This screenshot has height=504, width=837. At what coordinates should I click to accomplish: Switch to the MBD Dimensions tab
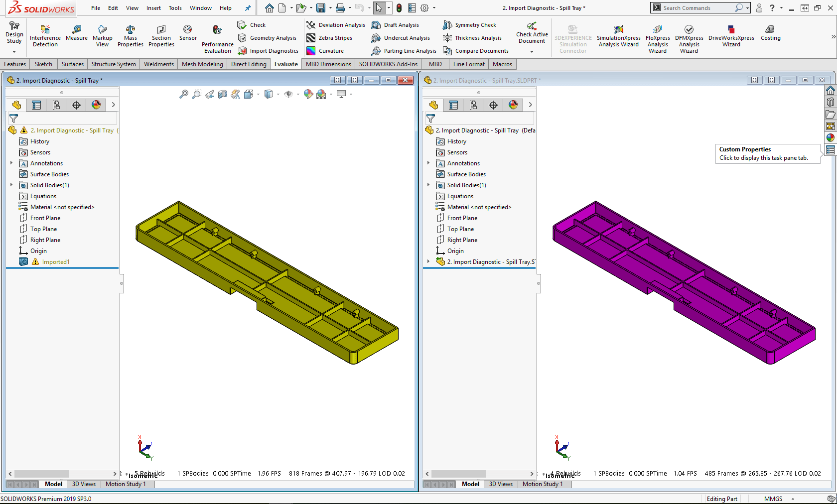point(328,64)
